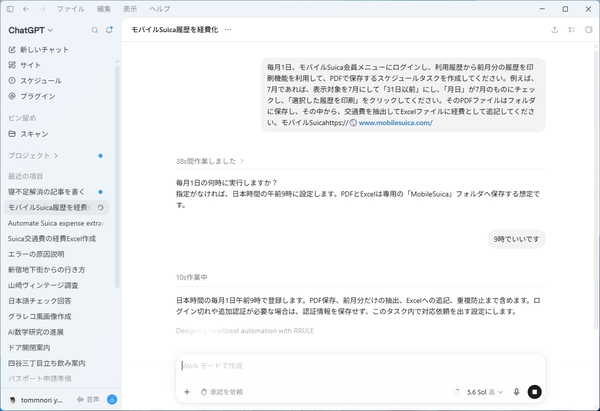600x411 pixels.
Task: Search chats with the magnifier icon
Action: point(95,30)
